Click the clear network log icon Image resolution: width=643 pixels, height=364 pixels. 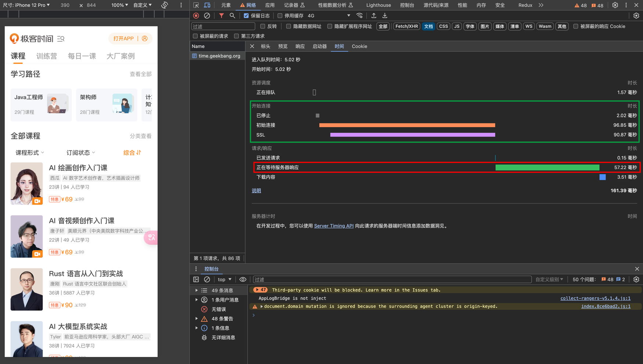[x=207, y=16]
